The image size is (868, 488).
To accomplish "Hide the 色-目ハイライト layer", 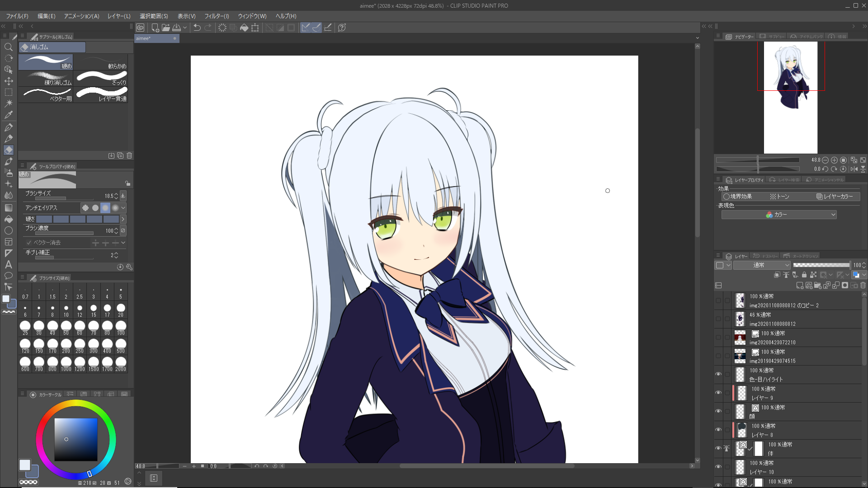I will click(x=718, y=374).
